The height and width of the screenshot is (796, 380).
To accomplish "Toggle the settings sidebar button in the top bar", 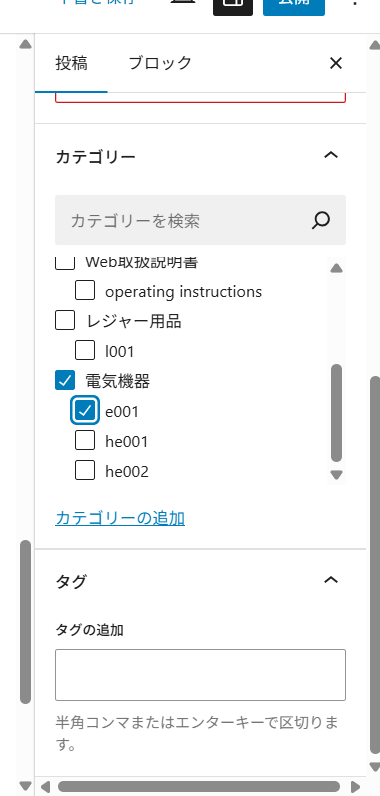I will click(x=233, y=5).
